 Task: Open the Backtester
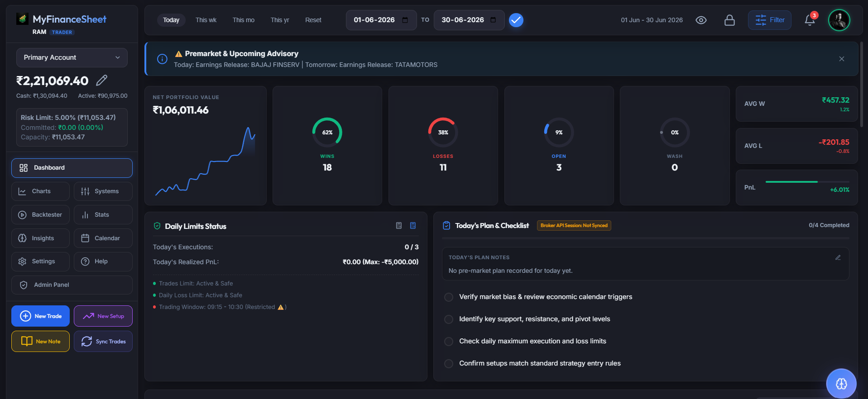pos(40,215)
